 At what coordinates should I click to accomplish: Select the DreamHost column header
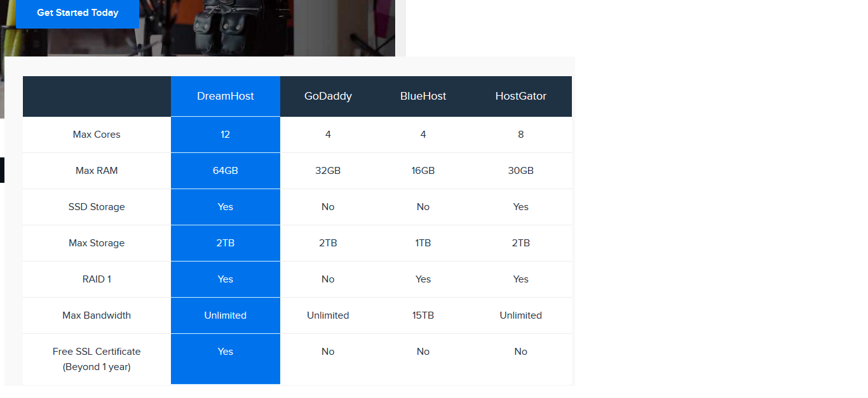226,96
